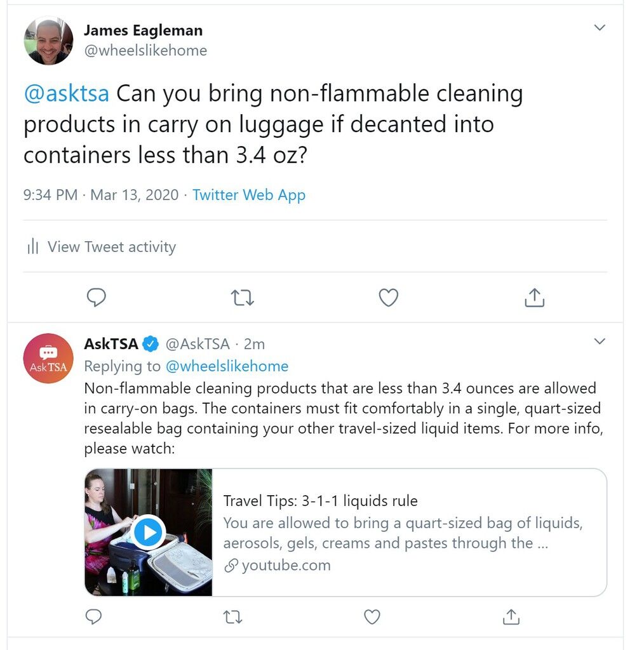This screenshot has width=644, height=650.
Task: Reply to James Eagleman's tweet
Action: click(x=96, y=297)
